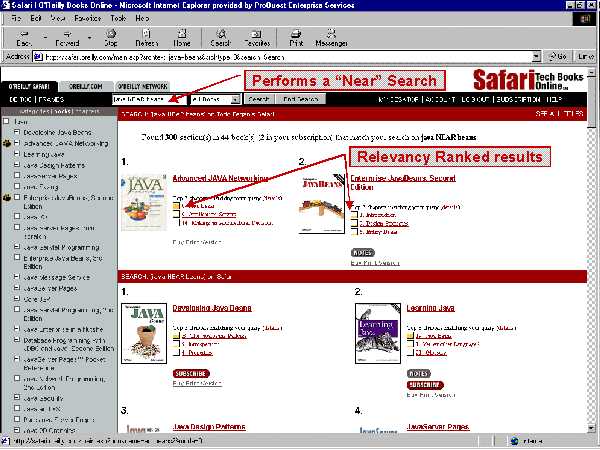Click Notes button under Enterprise JavaBeans
Image resolution: width=600 pixels, height=450 pixels.
362,253
